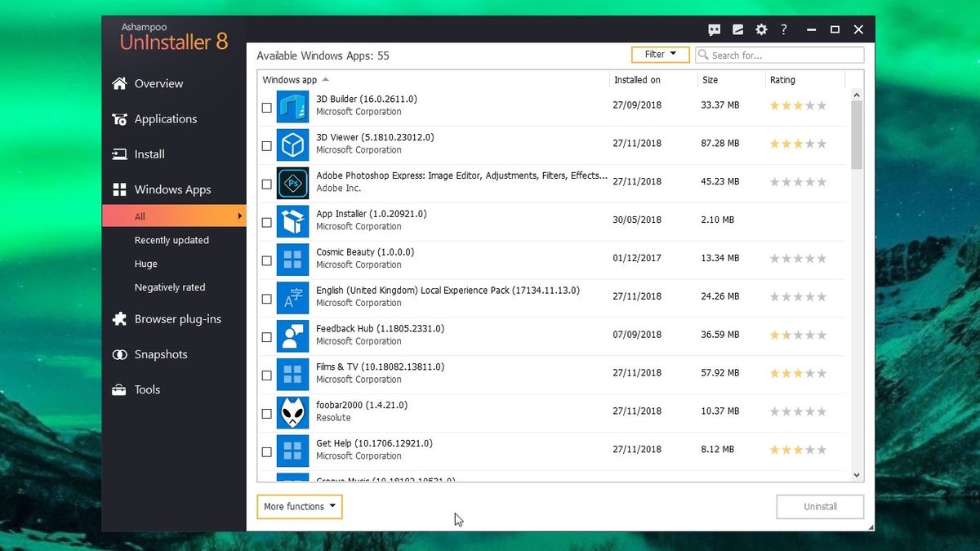
Task: Click the house icon beside Overview
Action: tap(119, 83)
